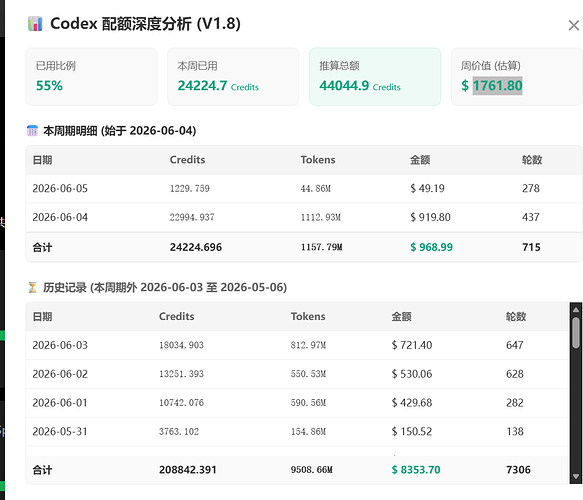Screen dimensions: 583x500
Task: Click rounds value 138
Action: 515,432
